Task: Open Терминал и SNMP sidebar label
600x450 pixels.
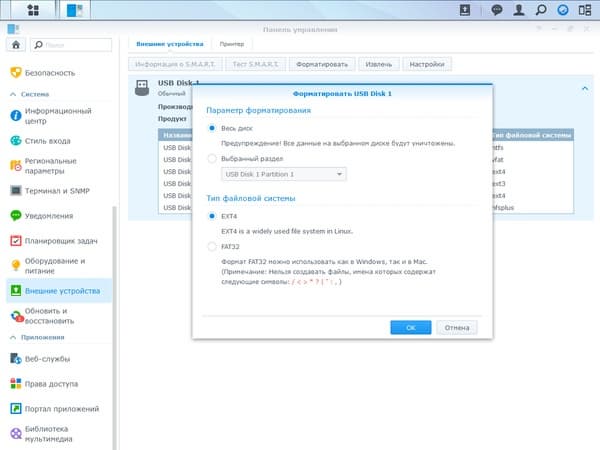Action: (57, 191)
